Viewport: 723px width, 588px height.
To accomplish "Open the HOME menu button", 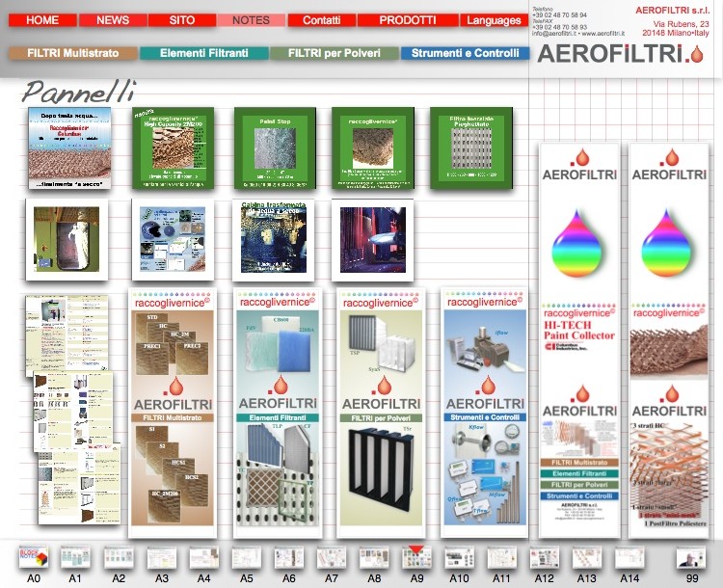I will (42, 20).
